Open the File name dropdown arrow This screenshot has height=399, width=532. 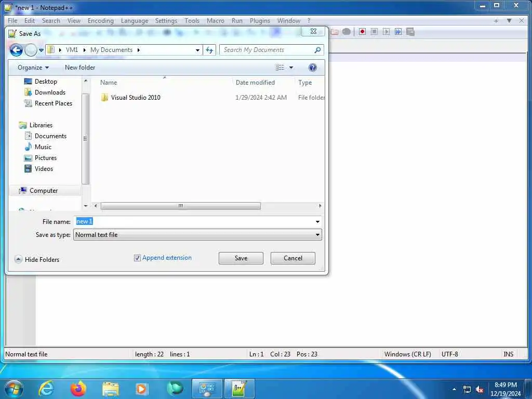[x=317, y=221]
